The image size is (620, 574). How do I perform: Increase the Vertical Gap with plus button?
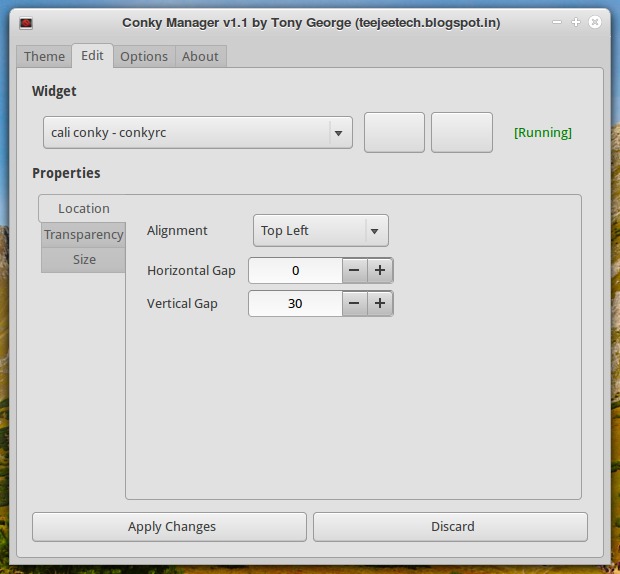tap(380, 304)
